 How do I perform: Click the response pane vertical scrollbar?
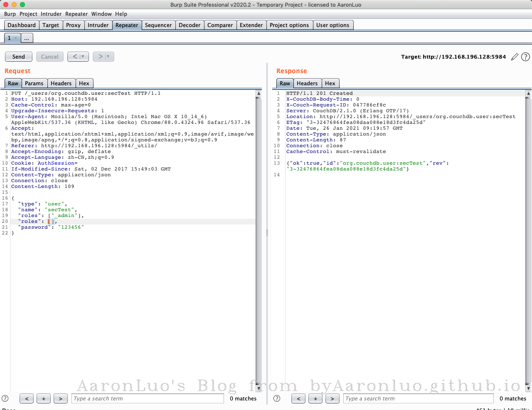(528, 241)
